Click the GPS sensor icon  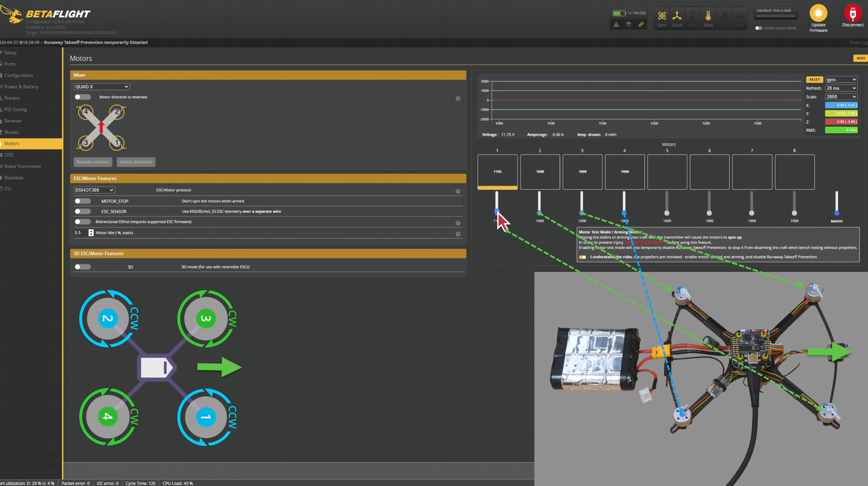point(724,16)
